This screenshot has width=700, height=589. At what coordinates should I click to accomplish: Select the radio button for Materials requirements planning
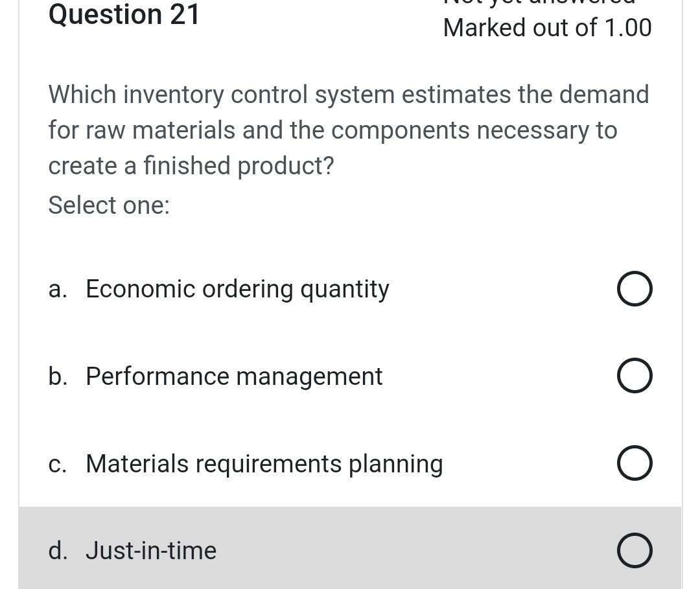click(x=634, y=463)
